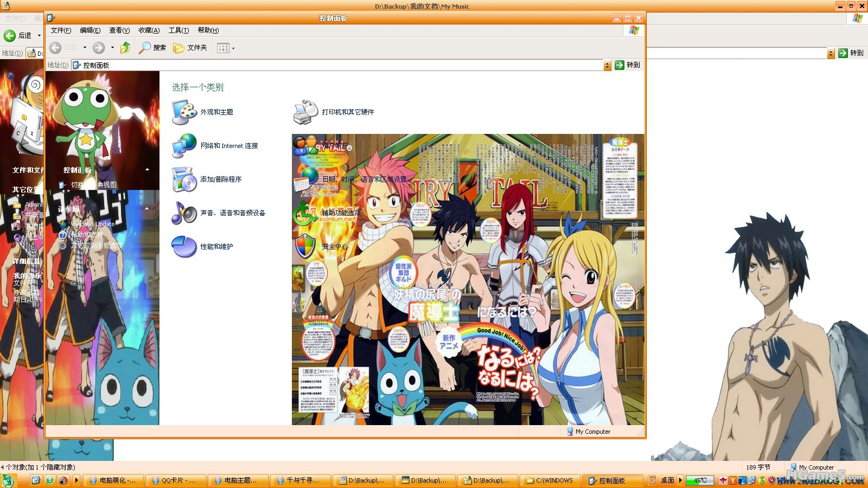The width and height of the screenshot is (868, 488).
Task: Click the Start button on the taskbar
Action: point(8,480)
